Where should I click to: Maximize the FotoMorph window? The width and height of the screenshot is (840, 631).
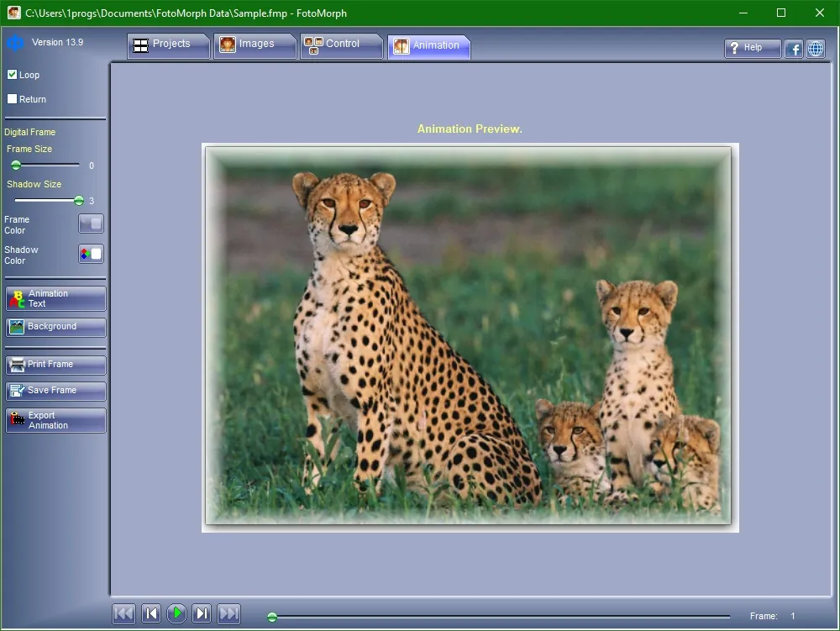click(x=781, y=13)
